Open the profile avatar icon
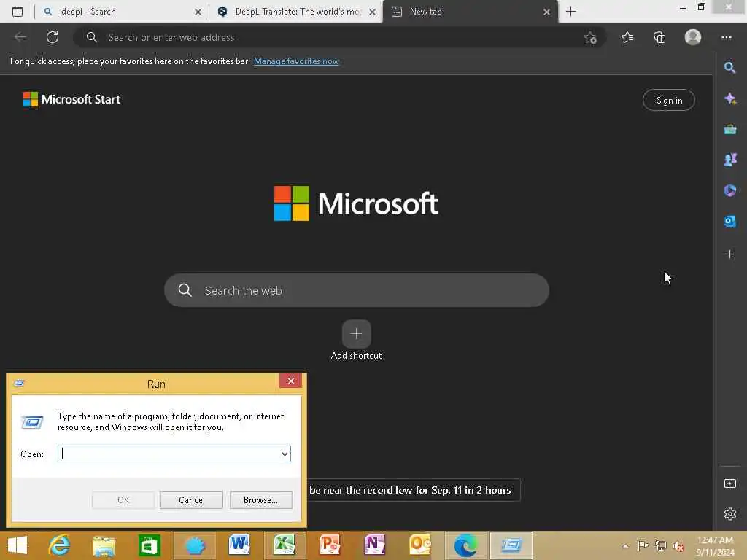The width and height of the screenshot is (747, 560). click(x=693, y=37)
